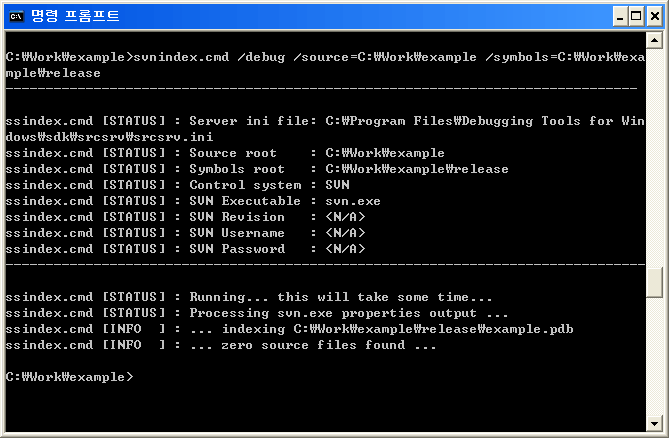Image resolution: width=669 pixels, height=438 pixels.
Task: Maximize the command prompt window
Action: coord(633,15)
